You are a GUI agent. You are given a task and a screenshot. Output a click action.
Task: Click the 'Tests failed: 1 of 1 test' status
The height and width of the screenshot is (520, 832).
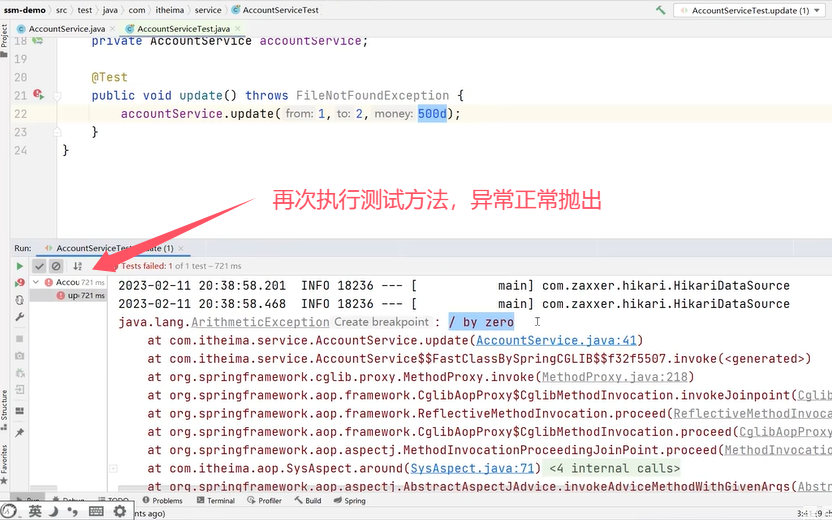click(x=181, y=266)
